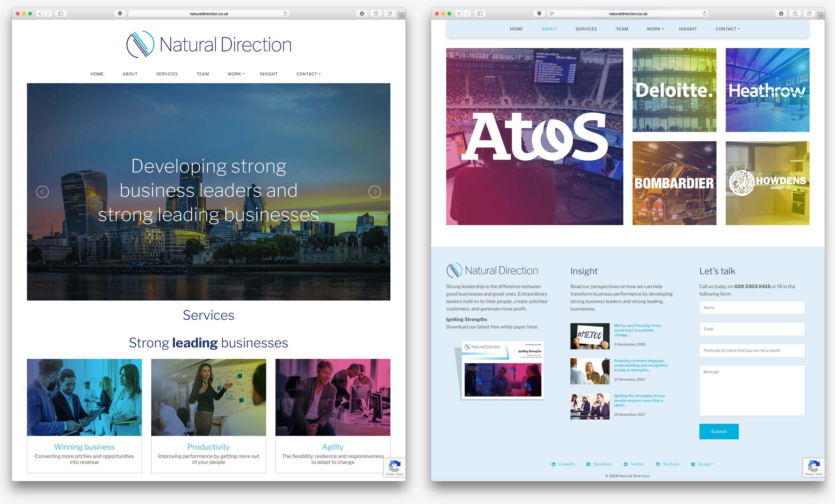
Task: Click the Natural Direction header logo
Action: point(209,45)
